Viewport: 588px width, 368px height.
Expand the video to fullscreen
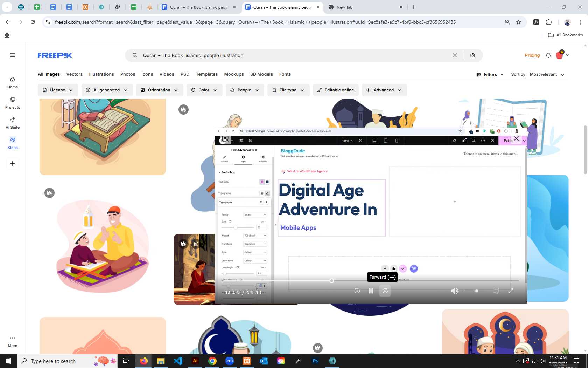511,291
